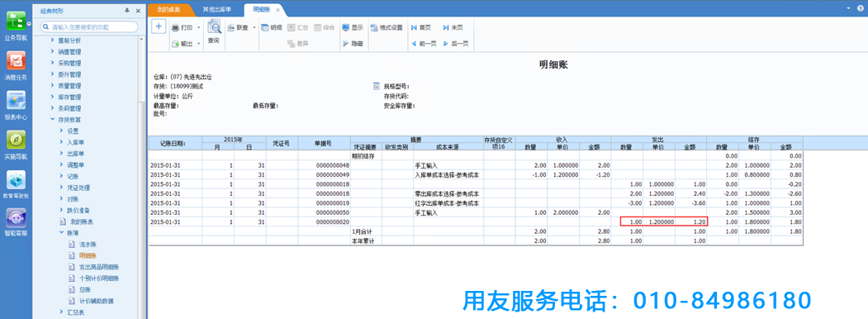Open 格式设置 format settings
868x319 pixels.
coord(387,27)
